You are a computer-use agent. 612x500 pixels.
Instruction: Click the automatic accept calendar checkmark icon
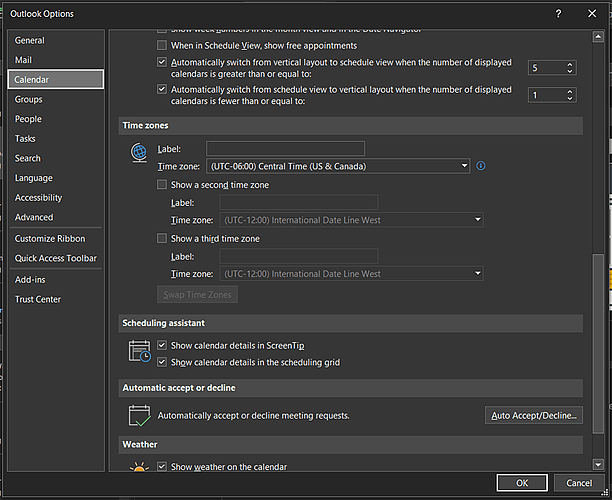click(139, 415)
